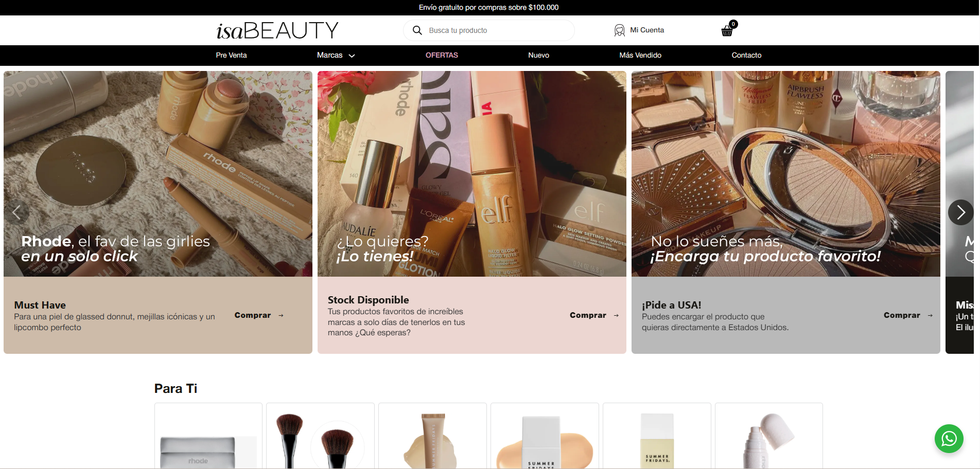Click the Stock Disponible heading
The height and width of the screenshot is (469, 980).
click(x=368, y=300)
